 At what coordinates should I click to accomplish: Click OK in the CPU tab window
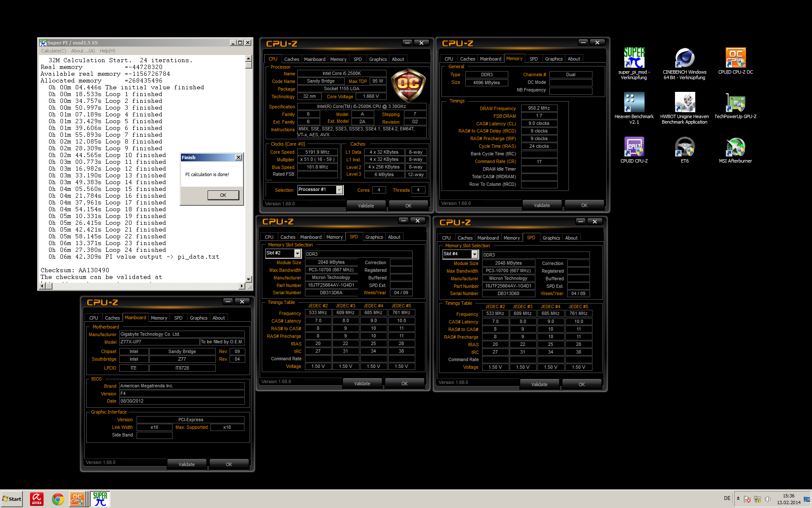(408, 206)
